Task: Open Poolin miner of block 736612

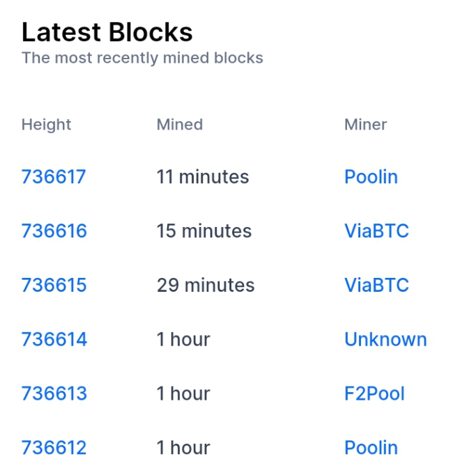Action: (x=371, y=448)
